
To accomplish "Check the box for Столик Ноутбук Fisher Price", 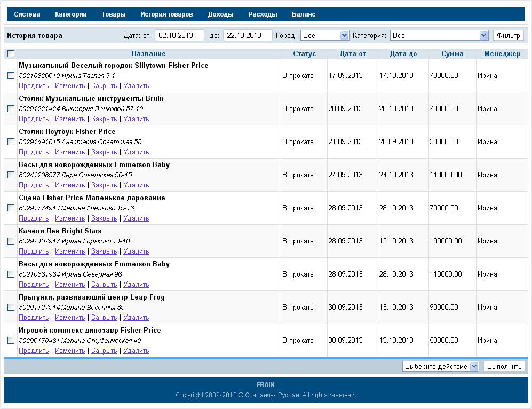I will pyautogui.click(x=11, y=142).
